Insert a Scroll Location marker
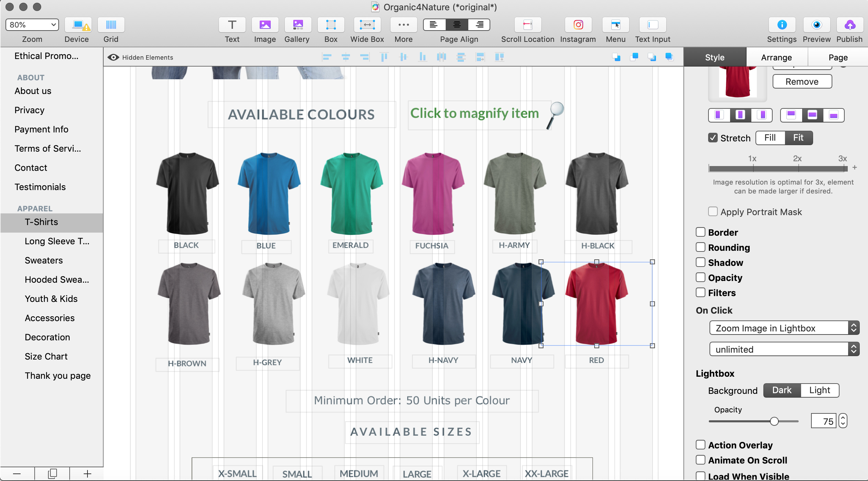868x481 pixels. 528,25
